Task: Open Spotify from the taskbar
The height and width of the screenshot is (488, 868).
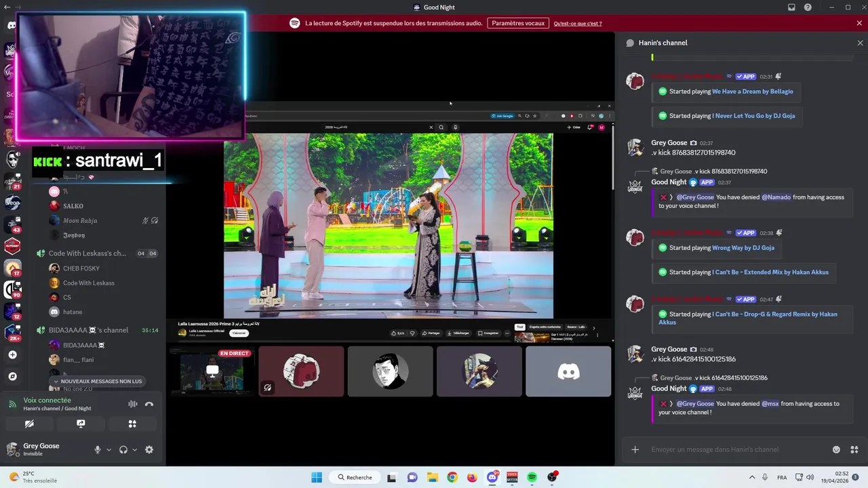Action: (x=532, y=477)
